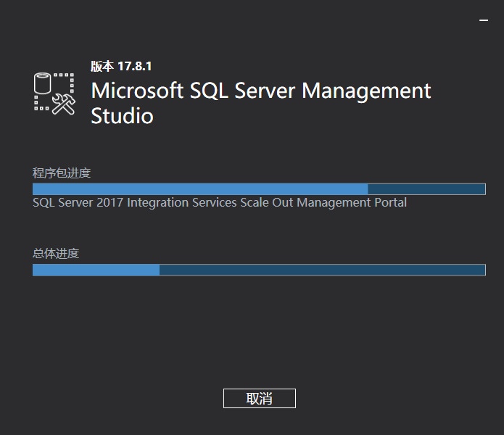Click where package progress fill ends
The width and height of the screenshot is (504, 435).
368,189
